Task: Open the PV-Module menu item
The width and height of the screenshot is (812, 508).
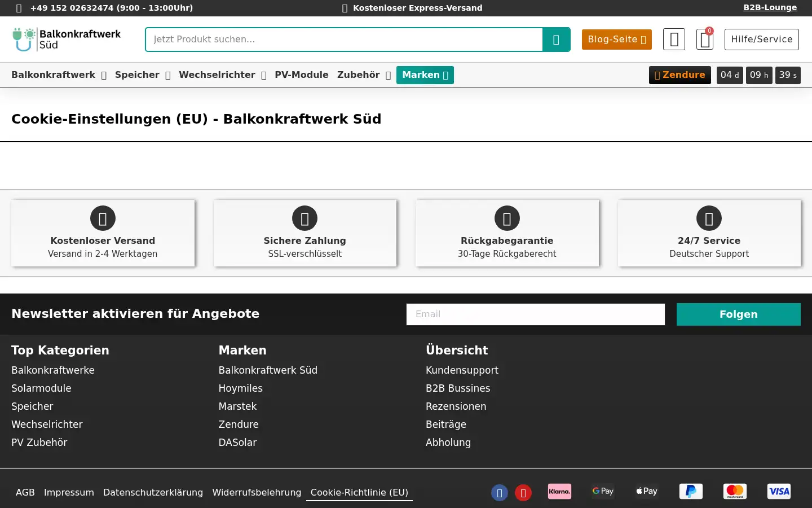Action: click(302, 75)
